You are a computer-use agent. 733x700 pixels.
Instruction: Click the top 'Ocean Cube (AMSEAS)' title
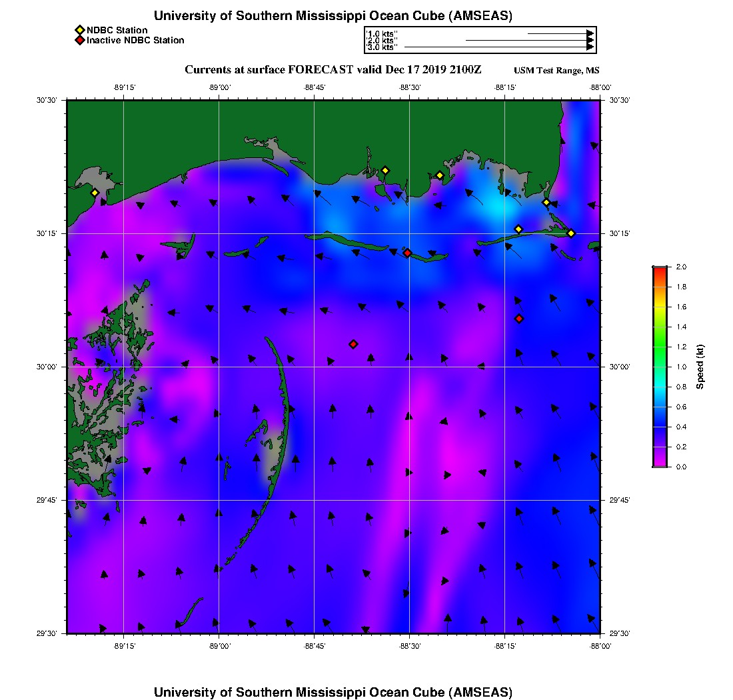[333, 15]
